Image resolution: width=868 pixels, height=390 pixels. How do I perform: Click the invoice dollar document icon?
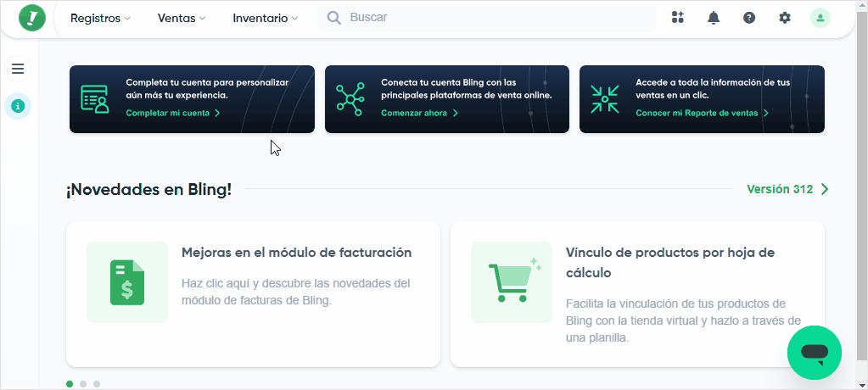pos(127,282)
